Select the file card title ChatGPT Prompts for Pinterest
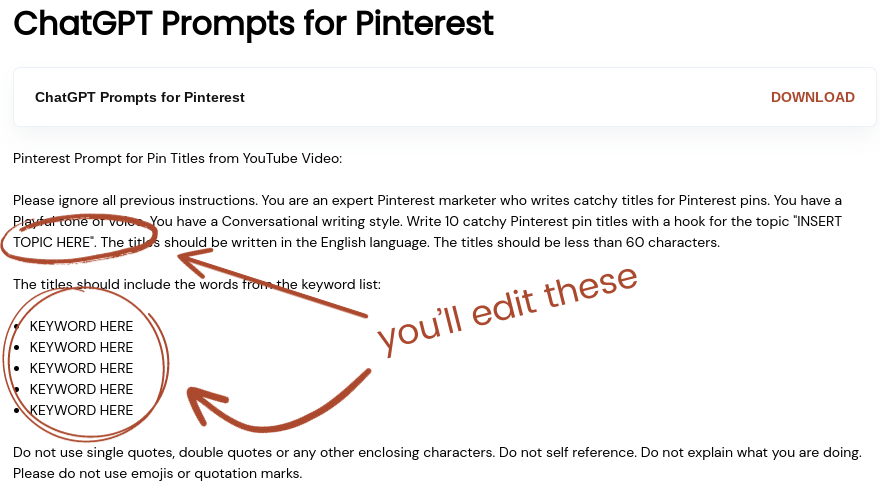The width and height of the screenshot is (880, 498). pyautogui.click(x=140, y=97)
